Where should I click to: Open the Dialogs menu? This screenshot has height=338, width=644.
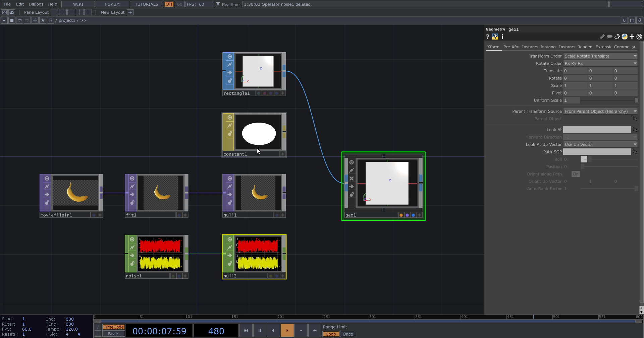tap(36, 4)
